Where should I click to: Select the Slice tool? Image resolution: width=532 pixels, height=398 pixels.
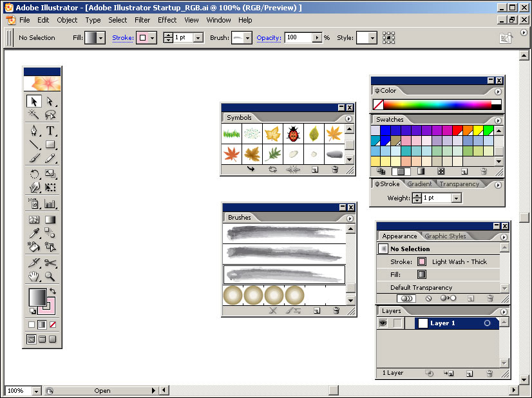tap(34, 263)
